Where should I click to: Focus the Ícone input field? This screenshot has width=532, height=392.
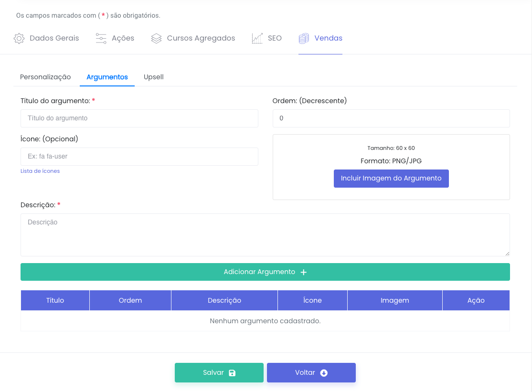coord(139,157)
